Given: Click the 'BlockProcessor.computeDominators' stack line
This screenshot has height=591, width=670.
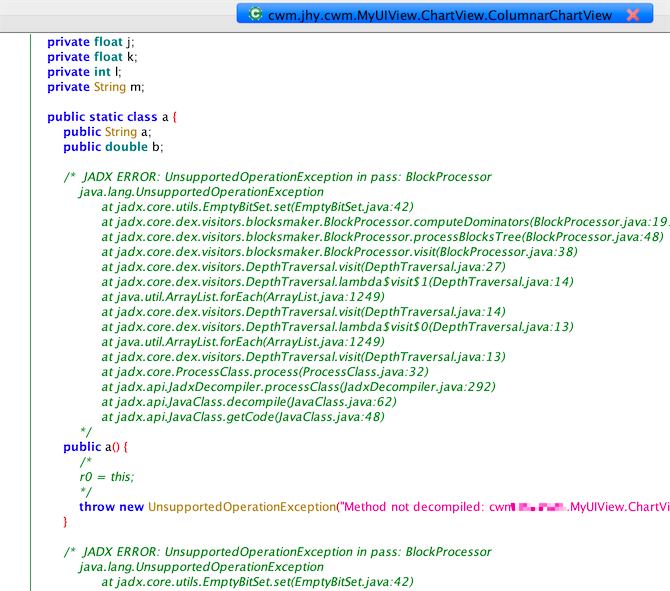Looking at the screenshot, I should [x=385, y=222].
